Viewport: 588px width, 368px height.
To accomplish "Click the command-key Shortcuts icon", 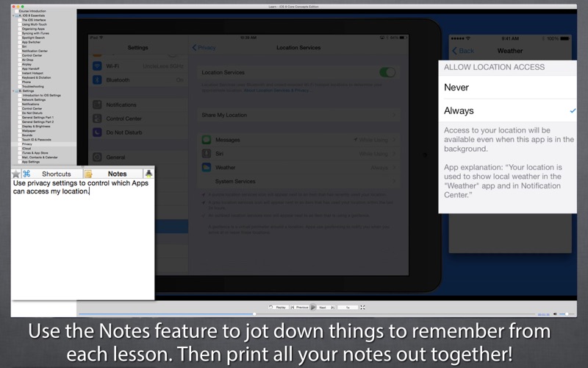I will coord(26,174).
